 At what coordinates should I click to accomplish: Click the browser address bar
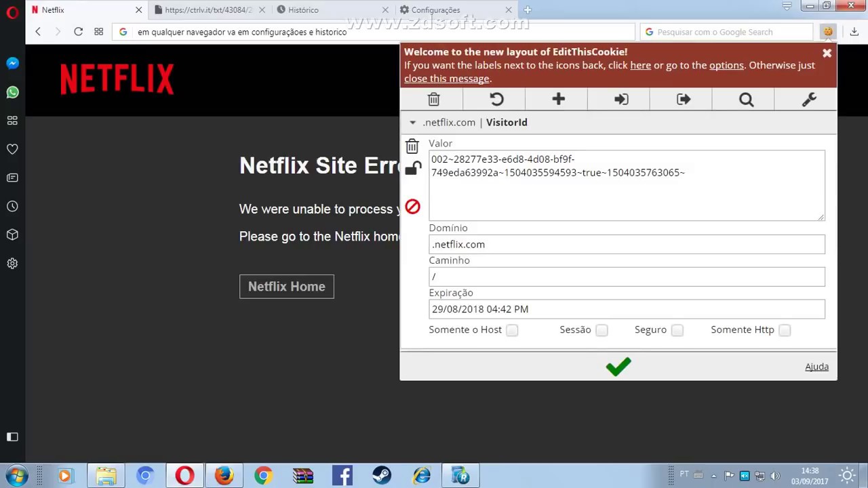pyautogui.click(x=374, y=32)
